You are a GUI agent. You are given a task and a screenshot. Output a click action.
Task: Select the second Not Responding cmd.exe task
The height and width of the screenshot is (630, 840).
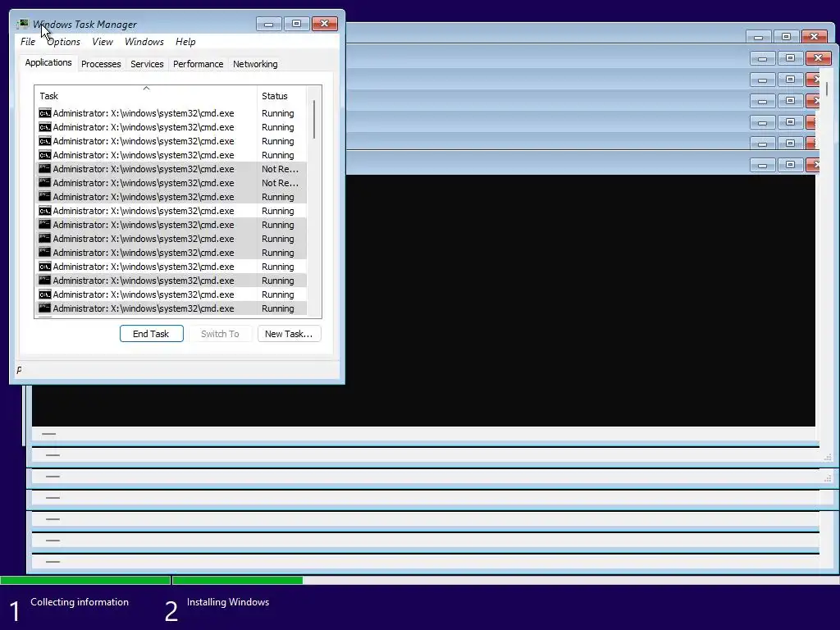click(171, 183)
